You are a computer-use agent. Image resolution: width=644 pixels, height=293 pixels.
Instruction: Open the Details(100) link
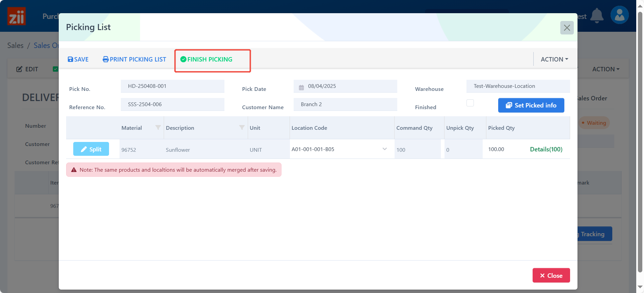point(546,149)
